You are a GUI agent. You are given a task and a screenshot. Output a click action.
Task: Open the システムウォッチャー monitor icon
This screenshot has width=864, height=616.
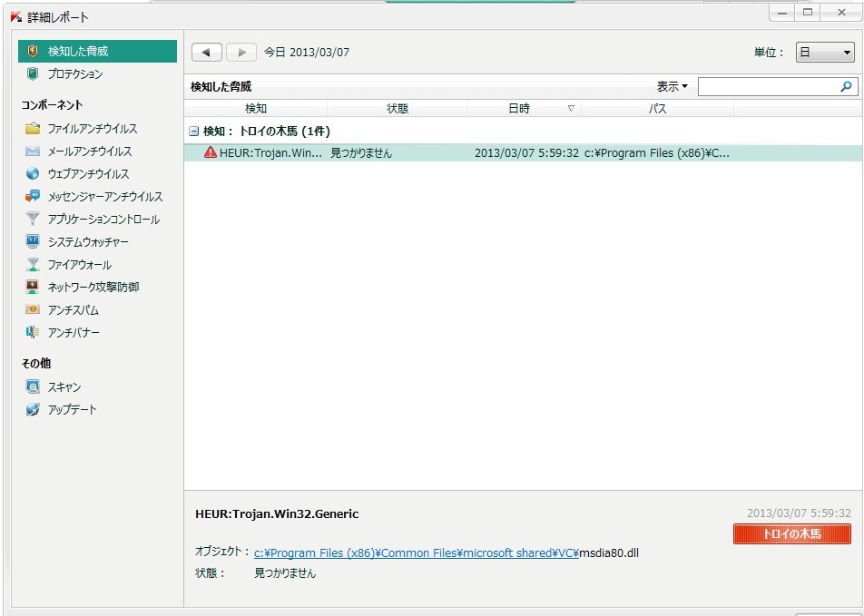[x=33, y=242]
